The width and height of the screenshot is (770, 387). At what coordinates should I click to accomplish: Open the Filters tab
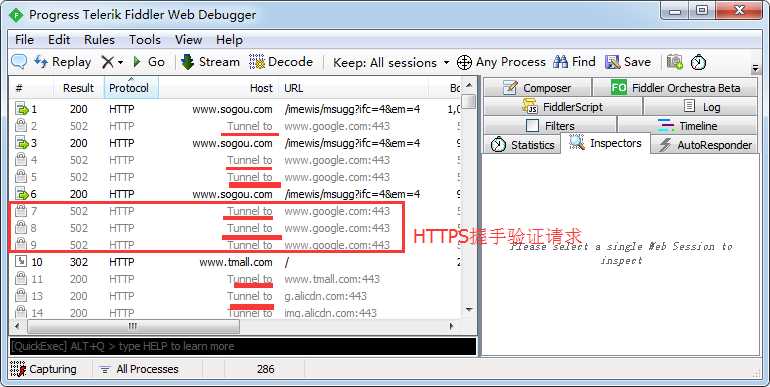coord(550,126)
